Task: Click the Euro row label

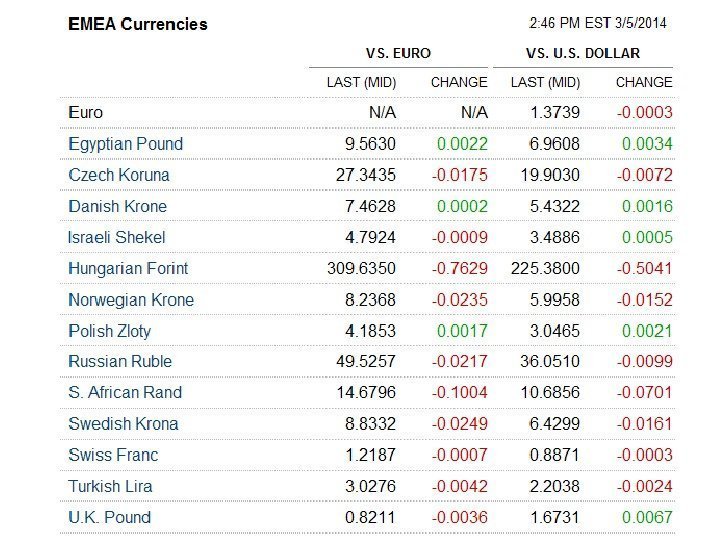Action: [86, 113]
